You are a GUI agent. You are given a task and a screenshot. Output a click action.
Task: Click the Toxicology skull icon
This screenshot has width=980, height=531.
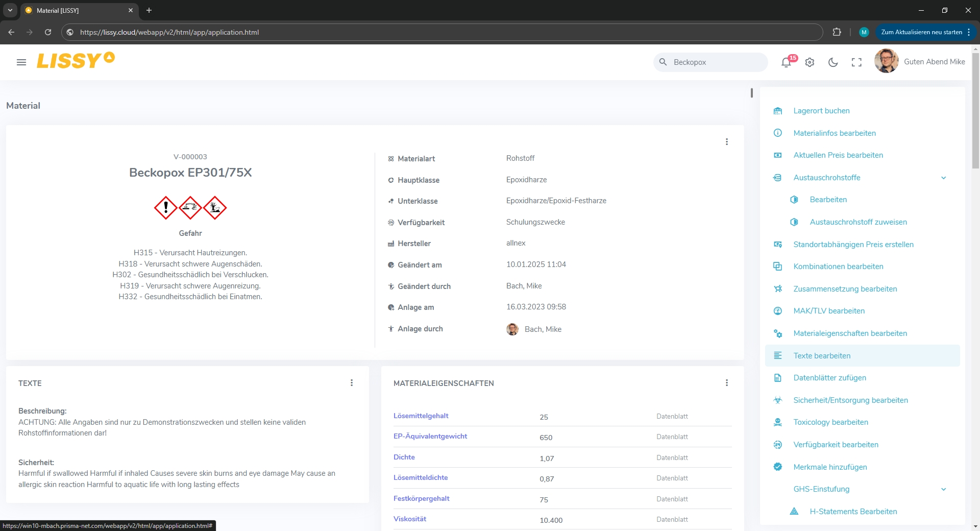click(x=778, y=422)
